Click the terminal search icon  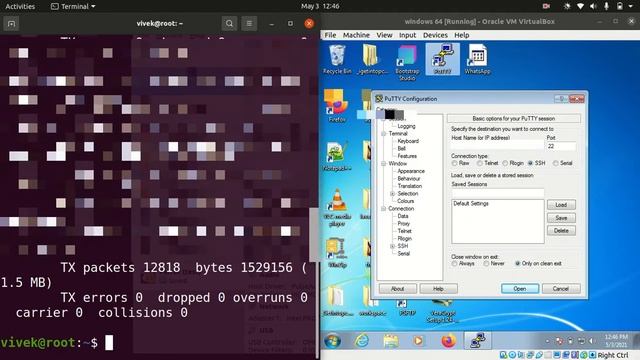[229, 24]
